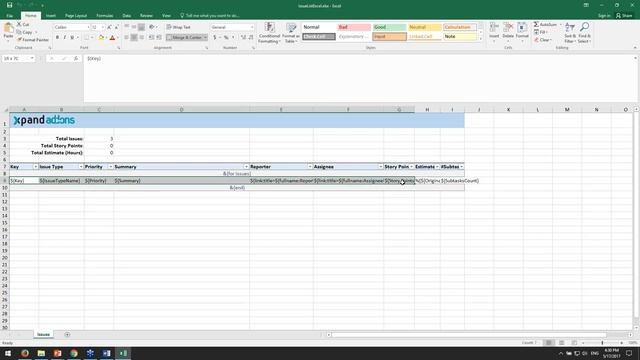Open the General number format dropdown
Screen dimensions: 640x360
252,27
